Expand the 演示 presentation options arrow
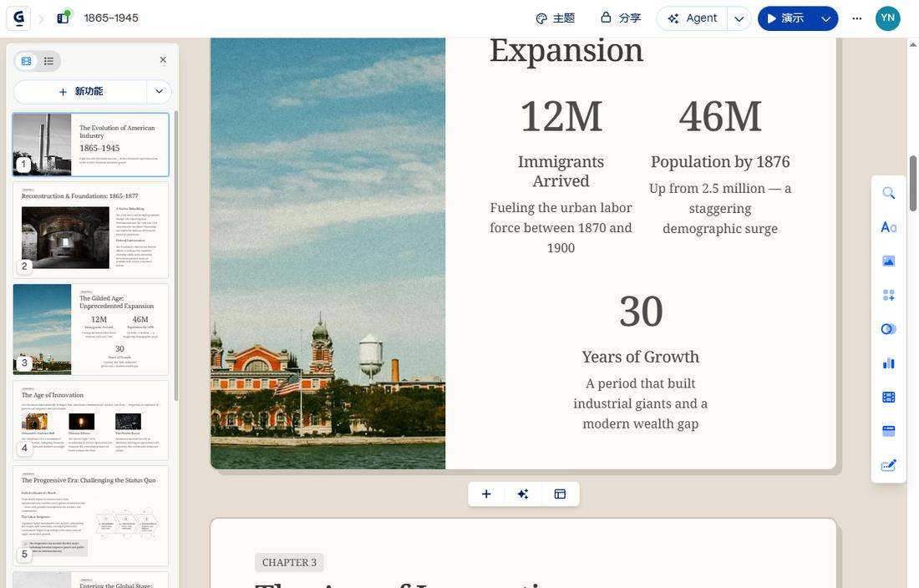The image size is (919, 588). point(825,18)
